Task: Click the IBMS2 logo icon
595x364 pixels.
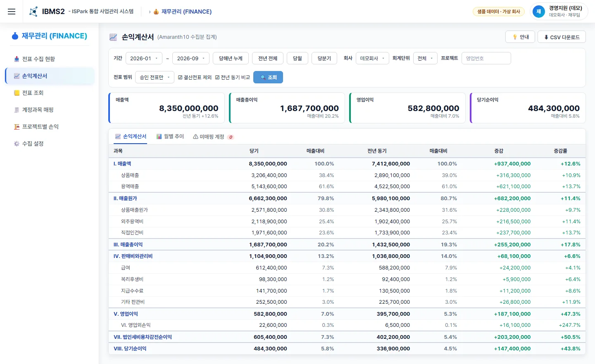Action: click(x=33, y=12)
